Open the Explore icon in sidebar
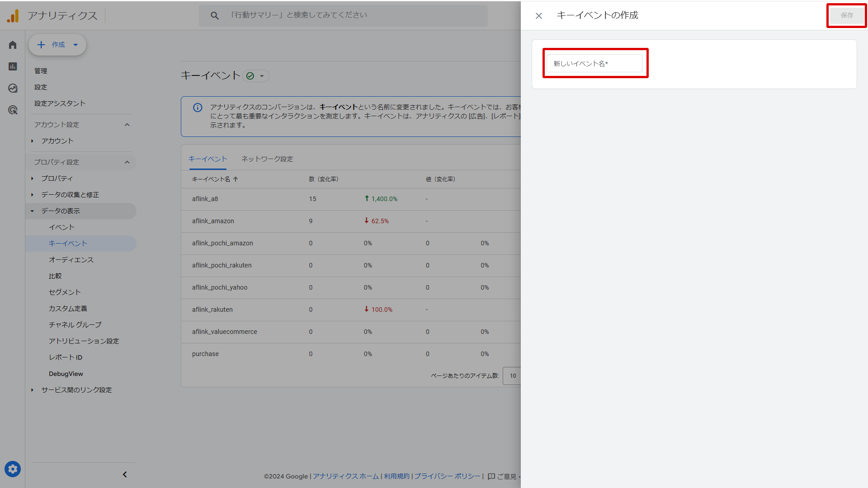This screenshot has height=488, width=868. [13, 88]
